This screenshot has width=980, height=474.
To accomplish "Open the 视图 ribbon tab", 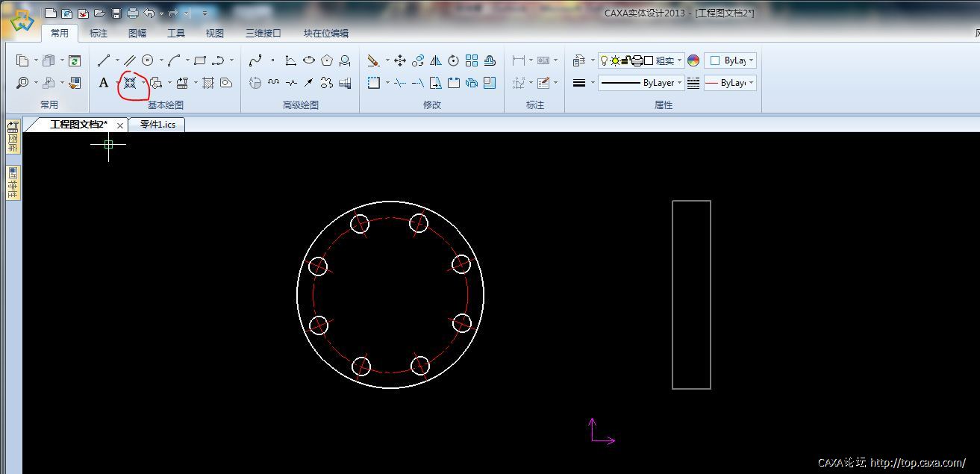I will tap(215, 33).
